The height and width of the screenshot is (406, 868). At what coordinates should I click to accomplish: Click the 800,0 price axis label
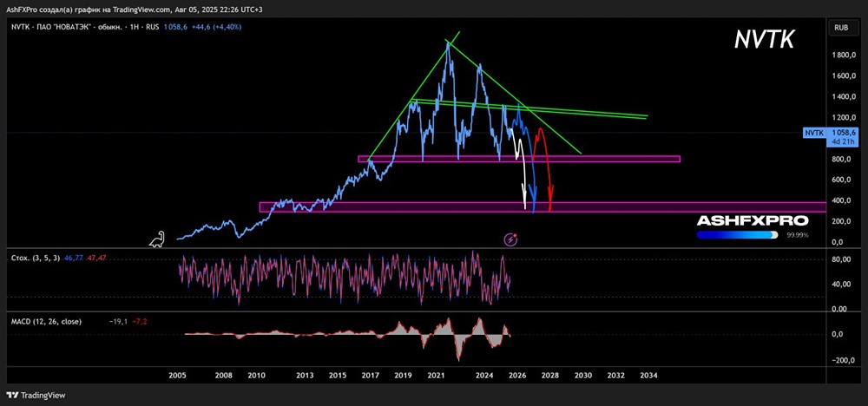click(x=842, y=160)
